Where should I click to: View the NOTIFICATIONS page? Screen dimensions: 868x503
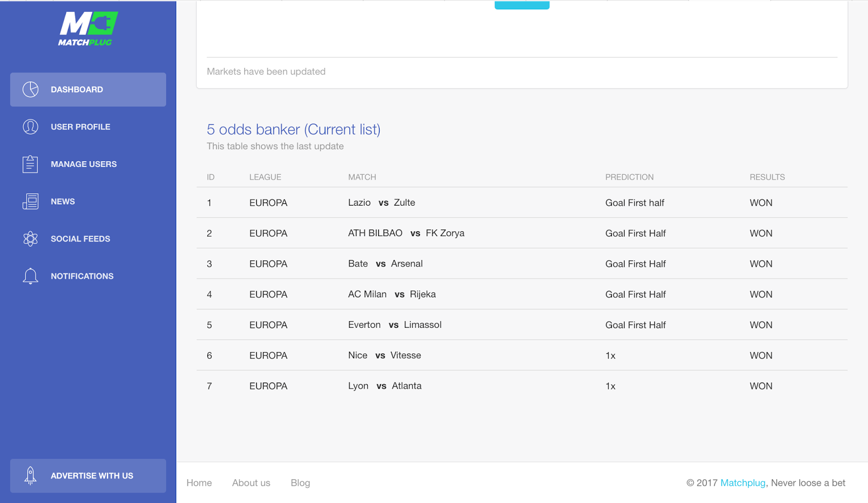click(x=82, y=276)
